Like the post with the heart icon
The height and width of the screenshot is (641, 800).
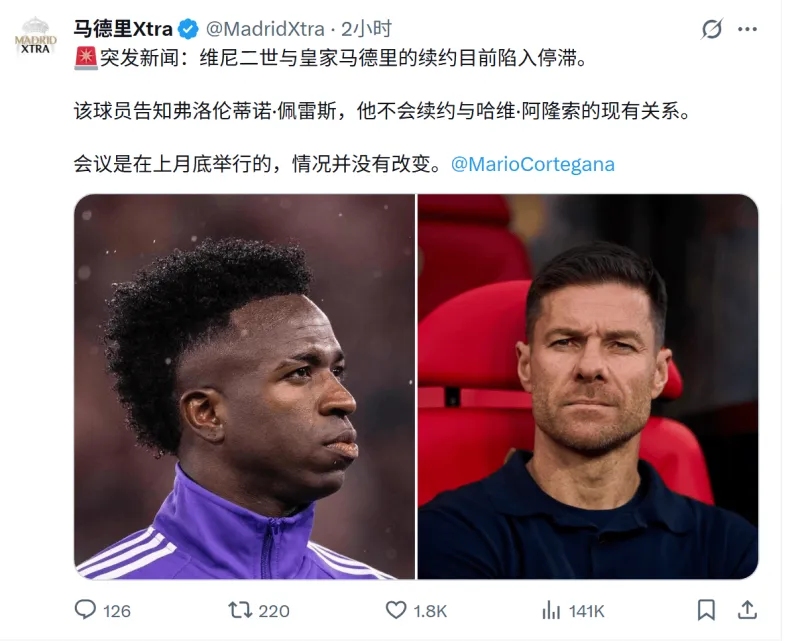[x=395, y=610]
